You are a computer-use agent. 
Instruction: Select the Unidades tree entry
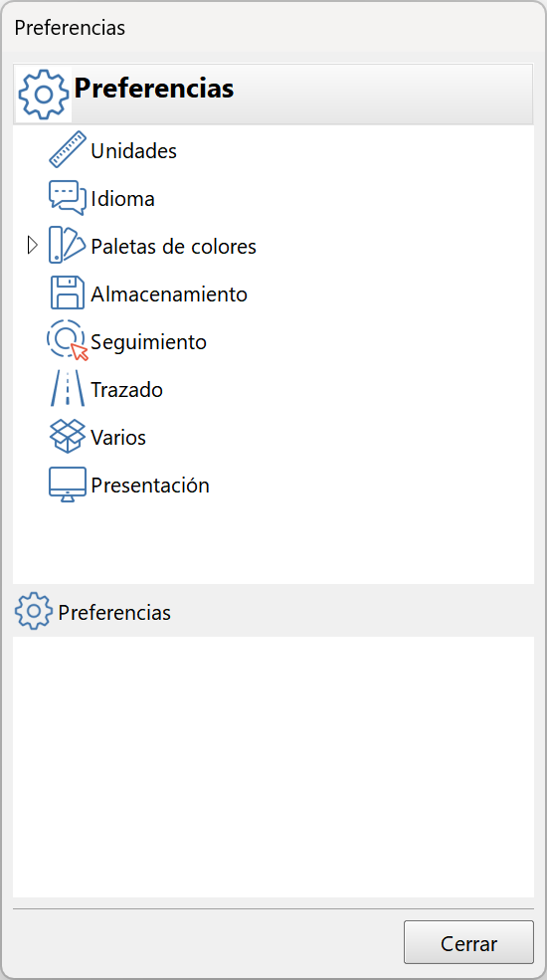tap(133, 150)
